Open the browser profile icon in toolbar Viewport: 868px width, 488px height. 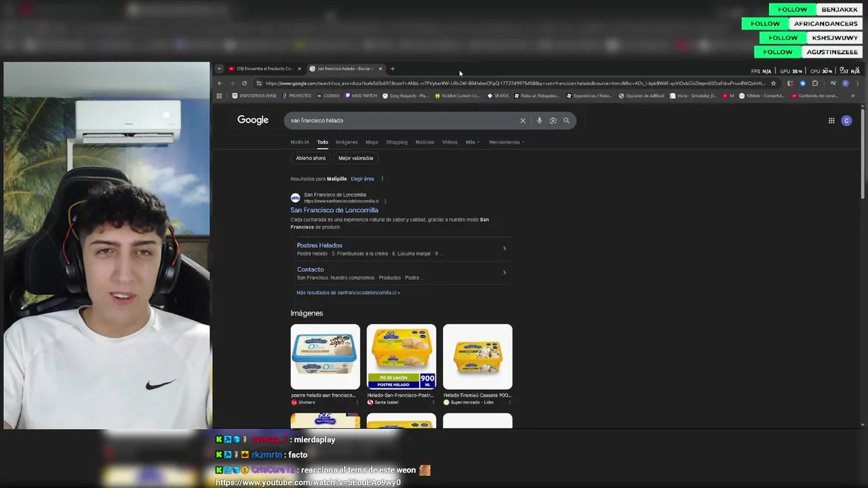point(845,83)
